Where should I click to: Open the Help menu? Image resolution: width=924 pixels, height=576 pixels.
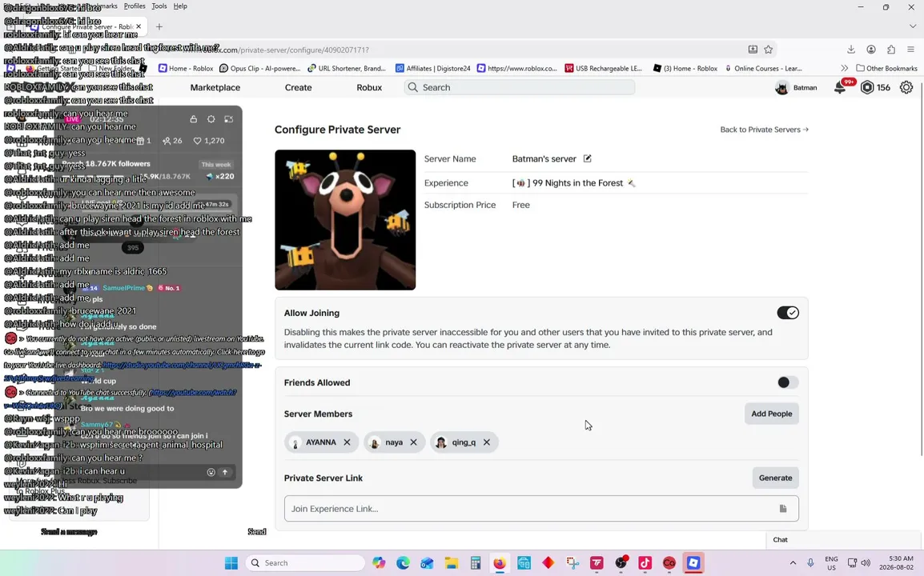tap(180, 6)
